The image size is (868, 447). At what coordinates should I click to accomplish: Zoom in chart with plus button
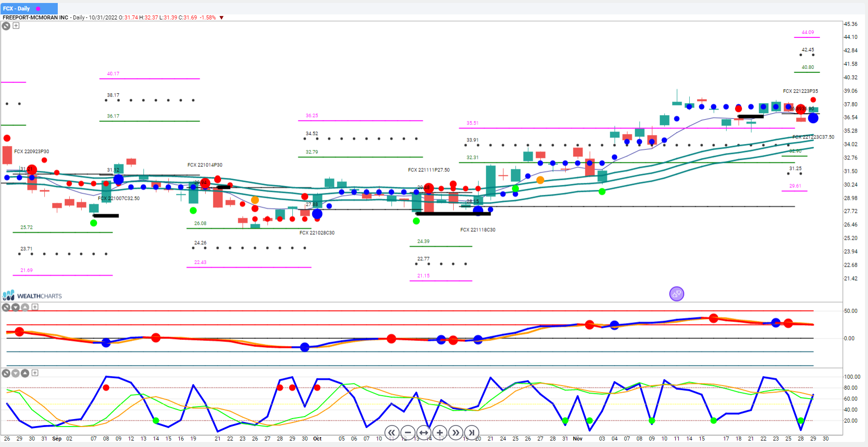click(x=440, y=433)
